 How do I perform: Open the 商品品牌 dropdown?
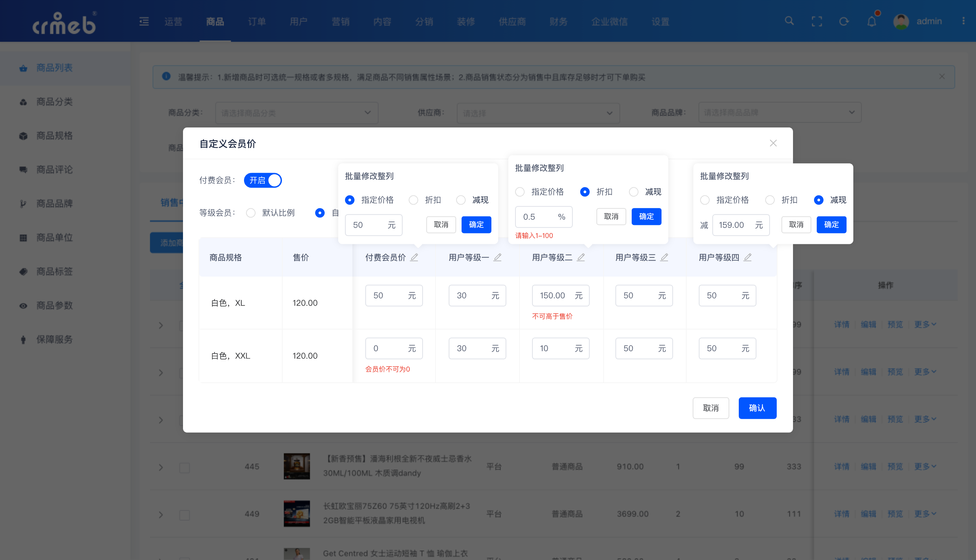(780, 112)
